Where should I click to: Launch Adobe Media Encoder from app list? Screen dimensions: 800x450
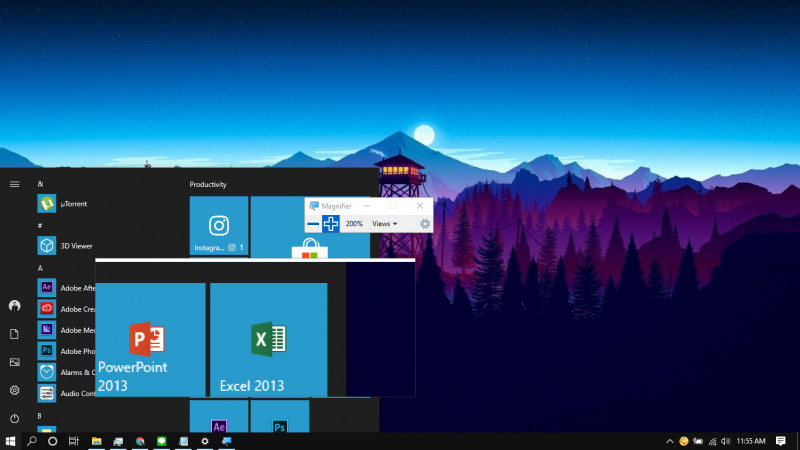[x=66, y=330]
